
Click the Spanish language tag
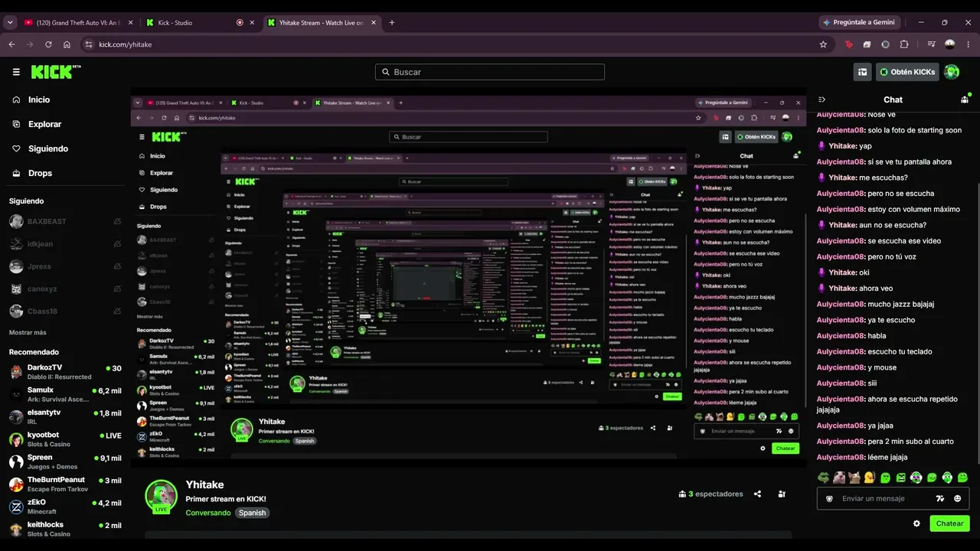(252, 513)
